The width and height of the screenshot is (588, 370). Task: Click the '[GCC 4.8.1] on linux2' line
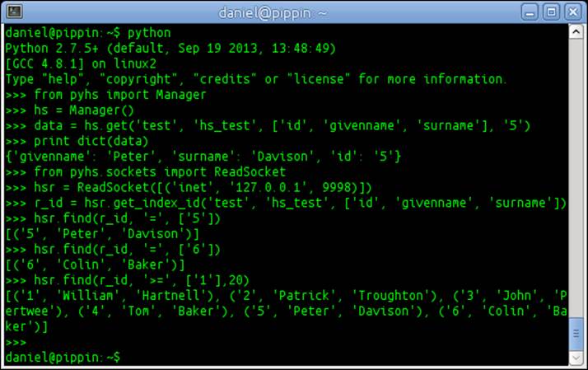[81, 63]
